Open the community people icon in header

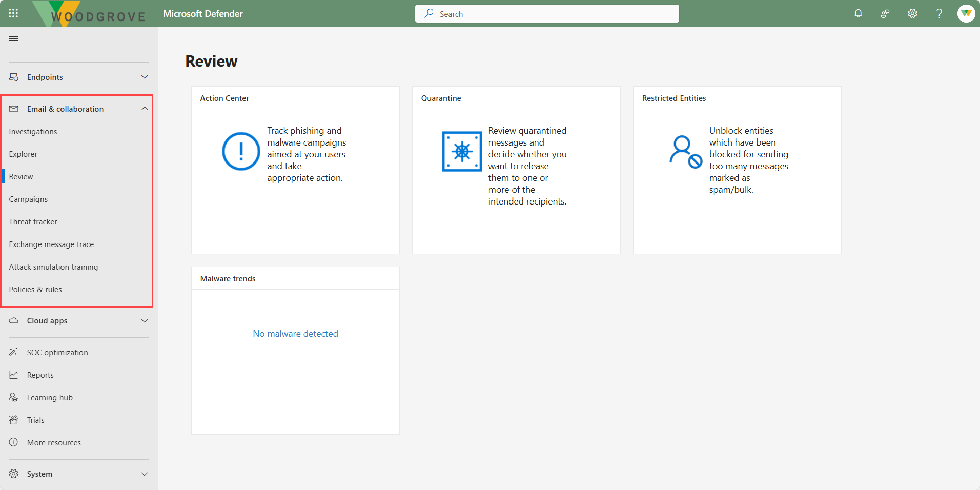(x=885, y=13)
